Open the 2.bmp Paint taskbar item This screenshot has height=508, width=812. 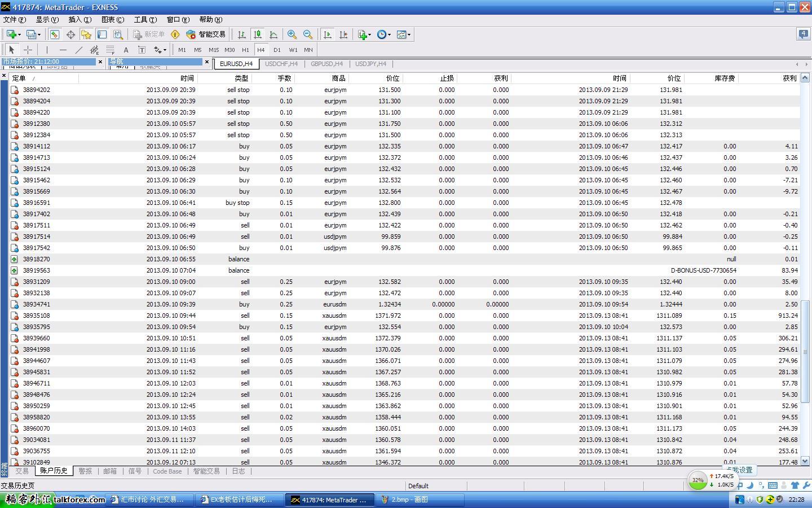click(420, 500)
